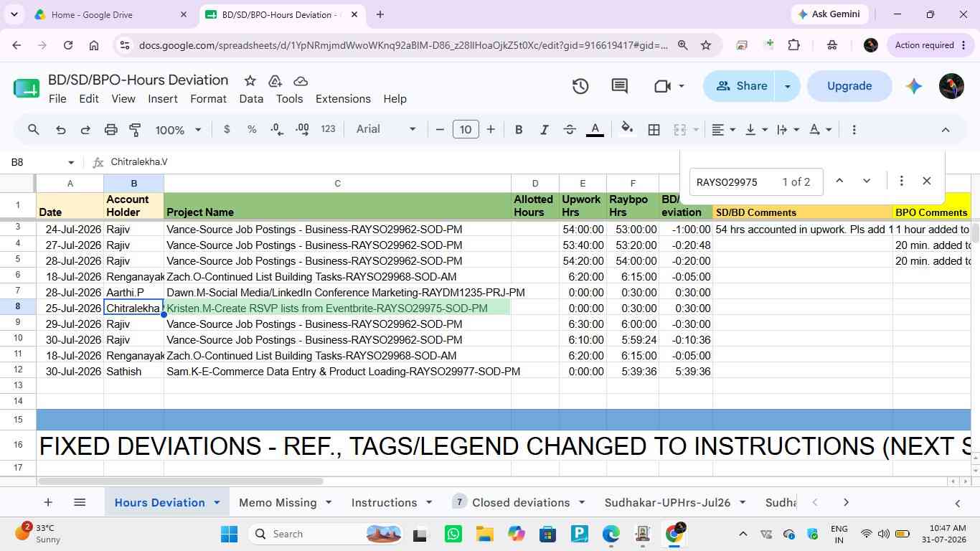Screen dimensions: 980x551
Task: Open the Arial font dropdown
Action: 386,129
